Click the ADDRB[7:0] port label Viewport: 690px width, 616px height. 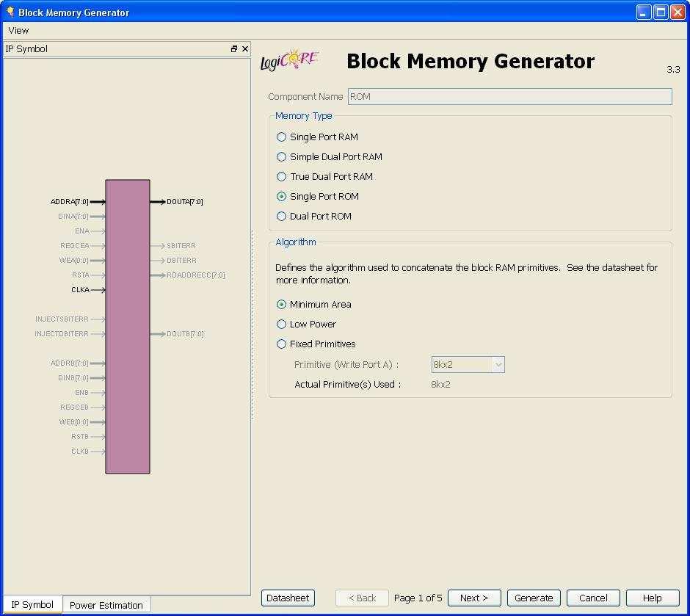pos(70,363)
